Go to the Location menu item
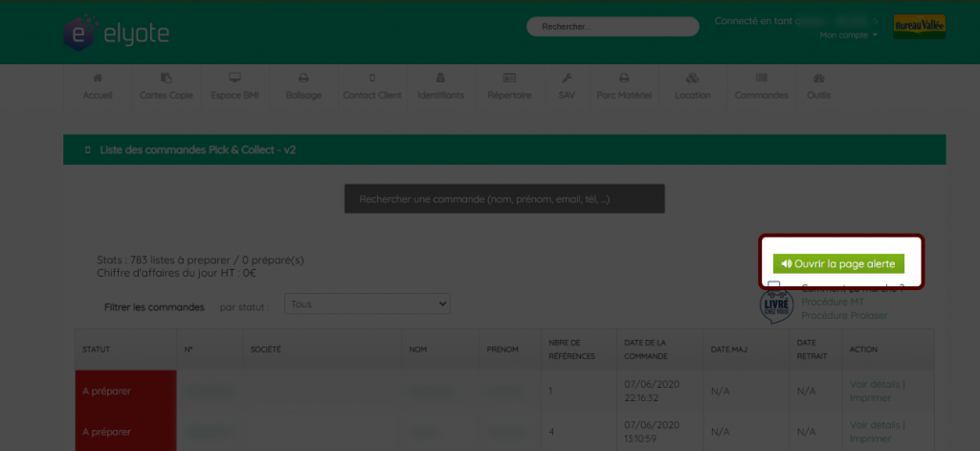 [693, 87]
